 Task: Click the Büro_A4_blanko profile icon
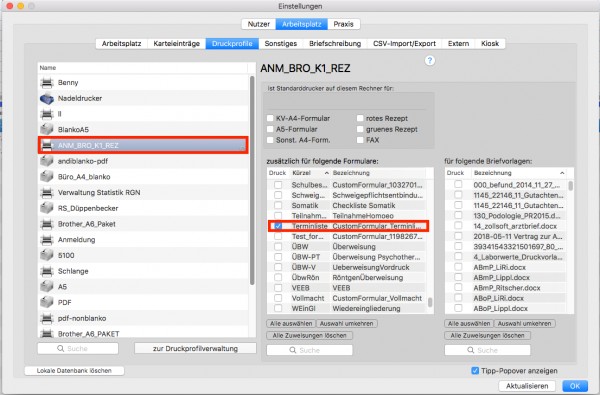pyautogui.click(x=47, y=176)
